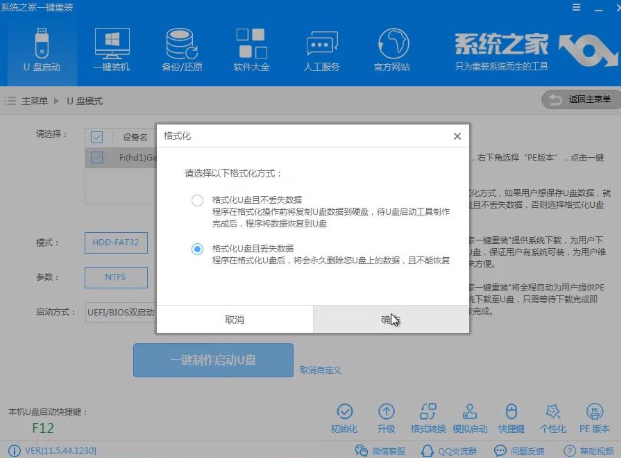The height and width of the screenshot is (458, 621).
Task: Click the 升级 upgrade icon
Action: pos(386,418)
